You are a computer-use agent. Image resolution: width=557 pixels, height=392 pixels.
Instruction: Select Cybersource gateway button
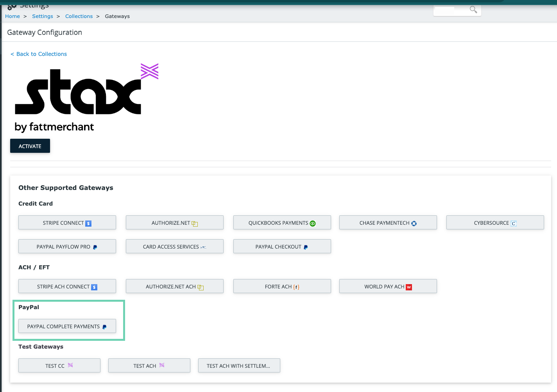(495, 222)
